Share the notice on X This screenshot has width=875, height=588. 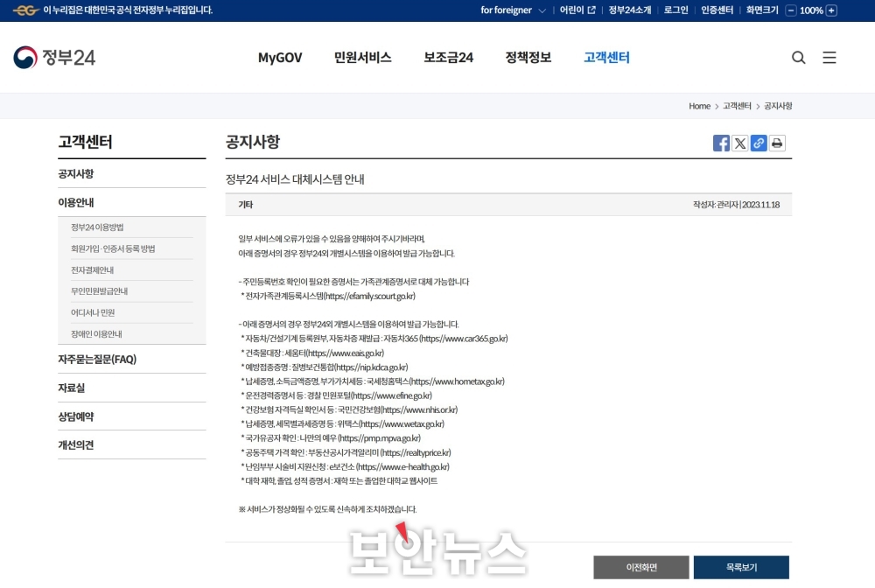coord(740,143)
